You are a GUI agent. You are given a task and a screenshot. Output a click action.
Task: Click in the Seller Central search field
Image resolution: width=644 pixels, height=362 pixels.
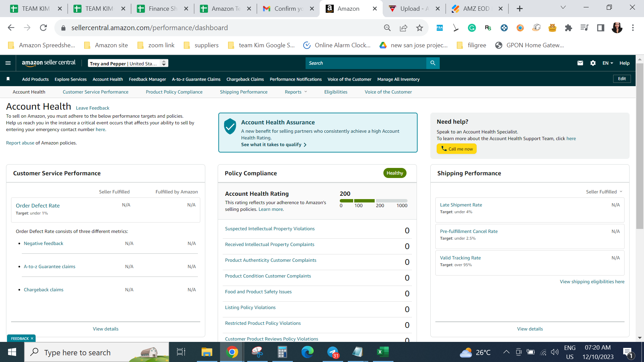tap(366, 63)
